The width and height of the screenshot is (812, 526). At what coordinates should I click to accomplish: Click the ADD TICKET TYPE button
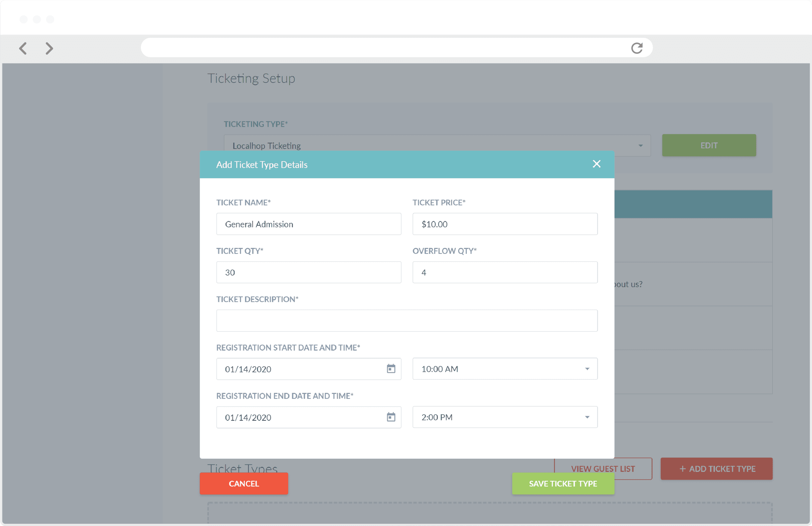point(717,468)
